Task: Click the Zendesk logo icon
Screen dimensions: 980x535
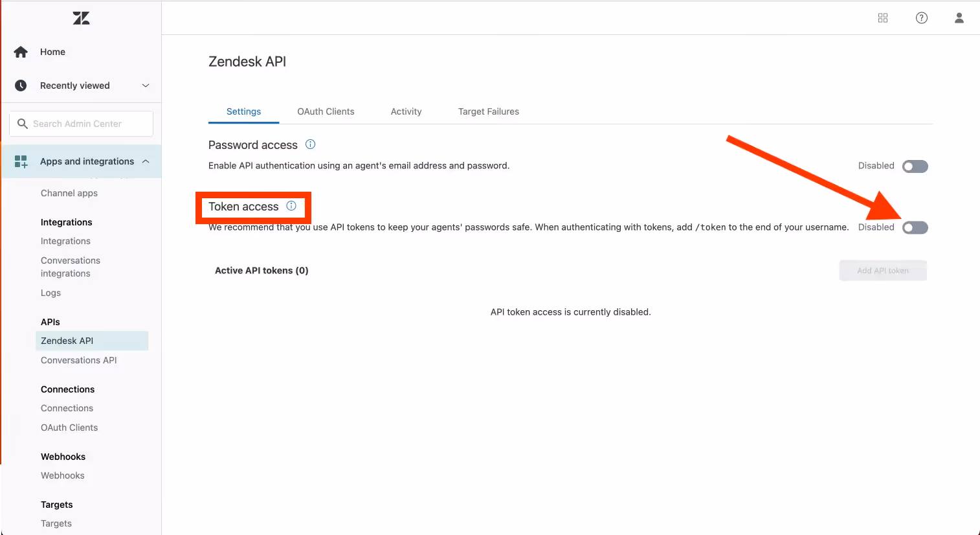Action: pos(81,18)
